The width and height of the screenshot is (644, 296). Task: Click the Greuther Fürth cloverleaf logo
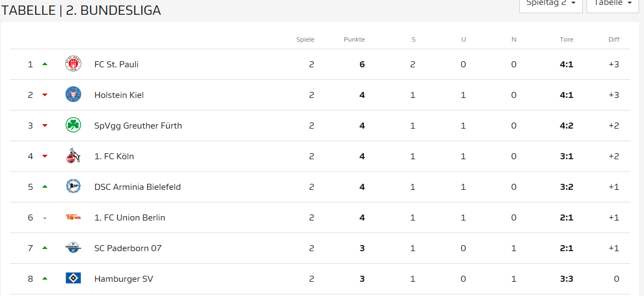tap(73, 125)
